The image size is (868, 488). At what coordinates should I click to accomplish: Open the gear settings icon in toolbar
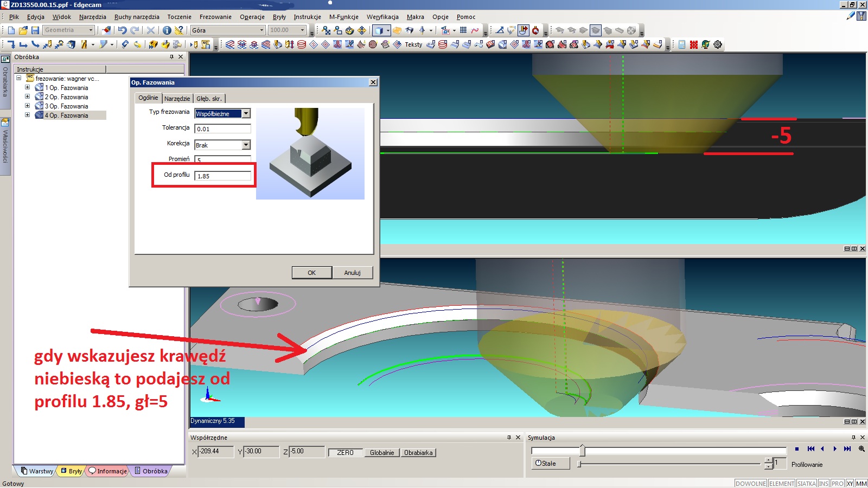click(x=718, y=44)
